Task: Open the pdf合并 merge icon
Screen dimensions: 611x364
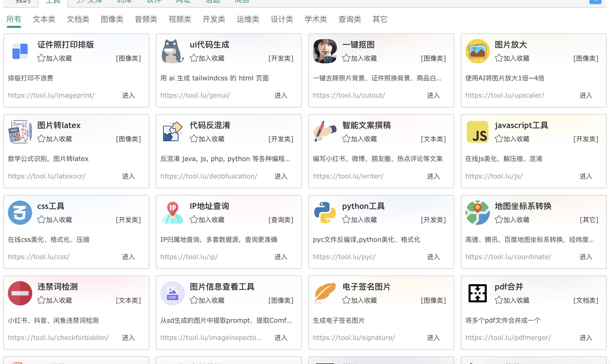Action: point(477,293)
